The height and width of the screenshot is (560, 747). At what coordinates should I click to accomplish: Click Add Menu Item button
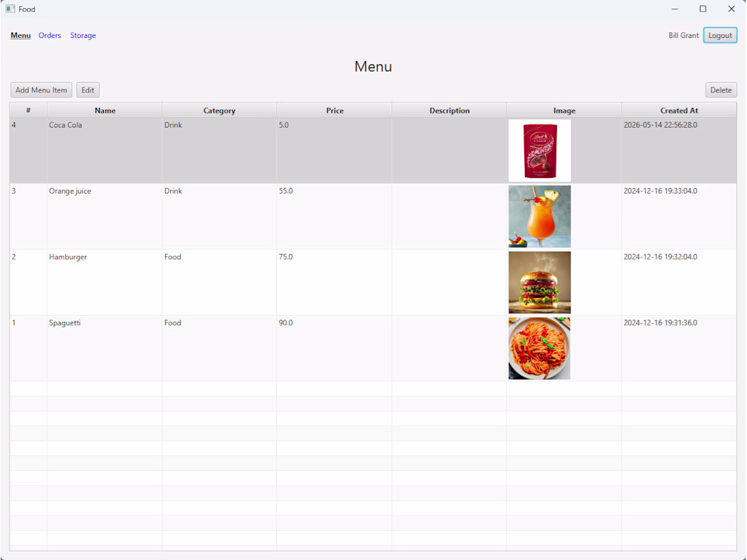pyautogui.click(x=41, y=90)
